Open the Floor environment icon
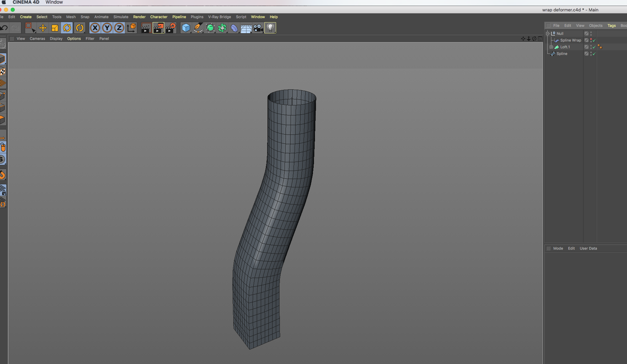The width and height of the screenshot is (627, 364). coord(246,28)
